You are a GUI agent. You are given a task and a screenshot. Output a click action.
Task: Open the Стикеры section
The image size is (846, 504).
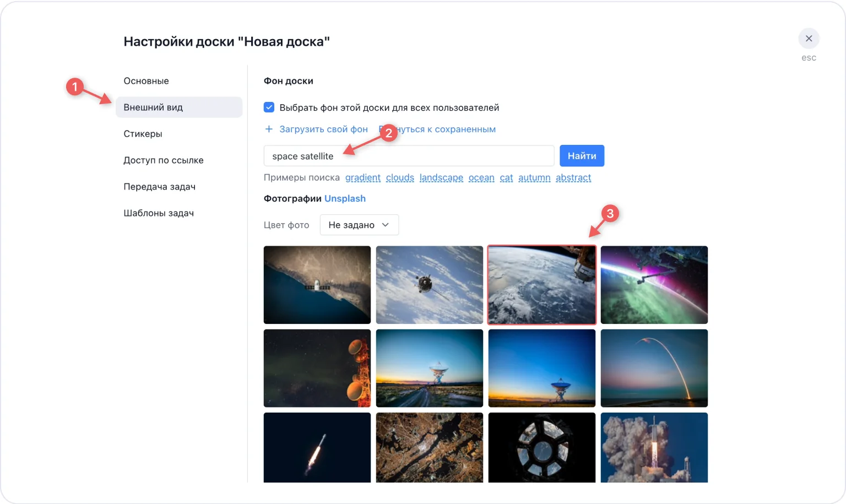(x=143, y=133)
